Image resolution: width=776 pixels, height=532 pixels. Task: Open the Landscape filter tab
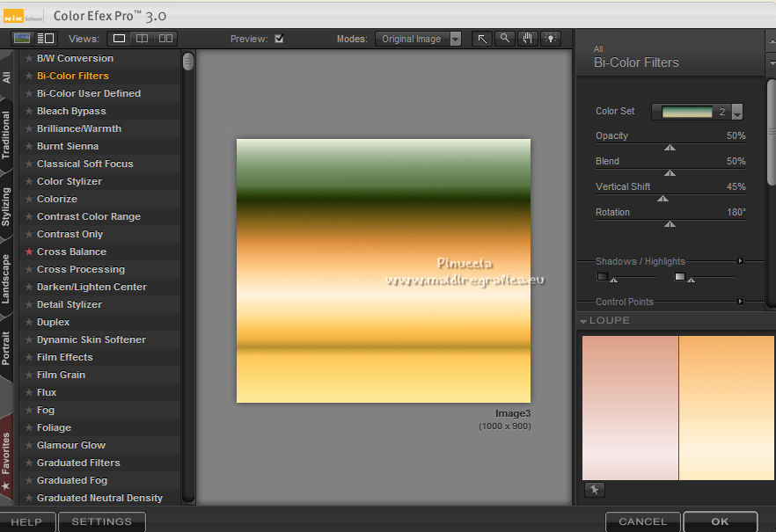[7, 280]
